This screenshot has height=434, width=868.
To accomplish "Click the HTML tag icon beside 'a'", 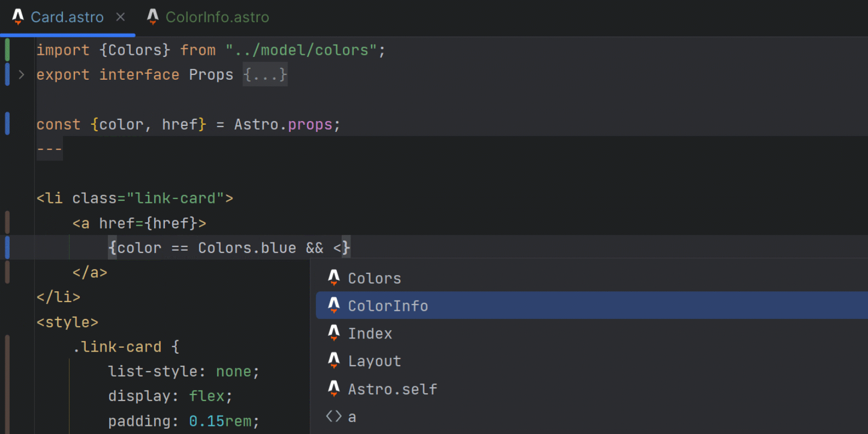I will (334, 417).
